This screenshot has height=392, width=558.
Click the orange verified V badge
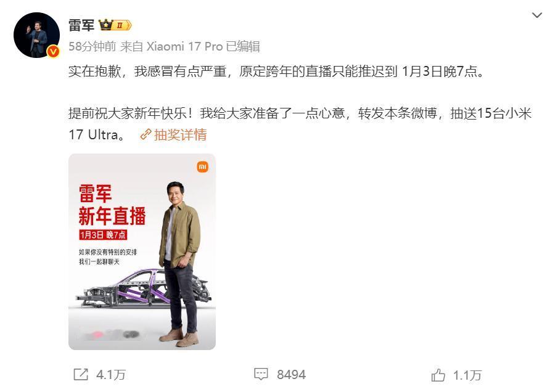click(53, 52)
